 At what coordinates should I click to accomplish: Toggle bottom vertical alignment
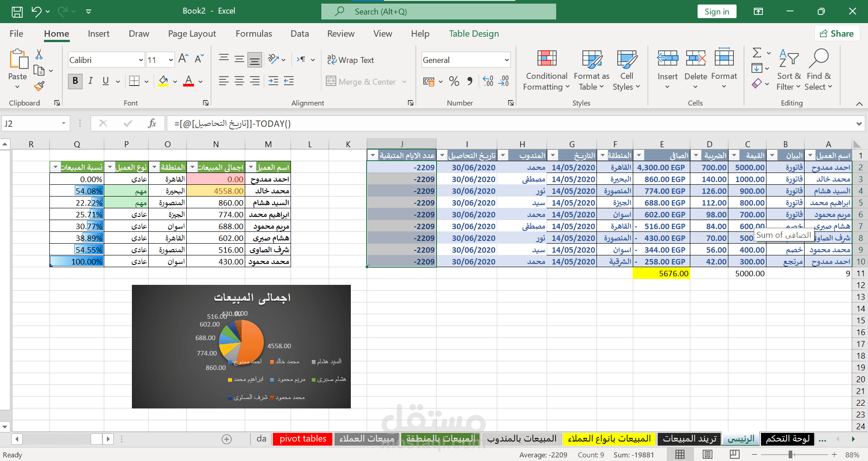(255, 59)
